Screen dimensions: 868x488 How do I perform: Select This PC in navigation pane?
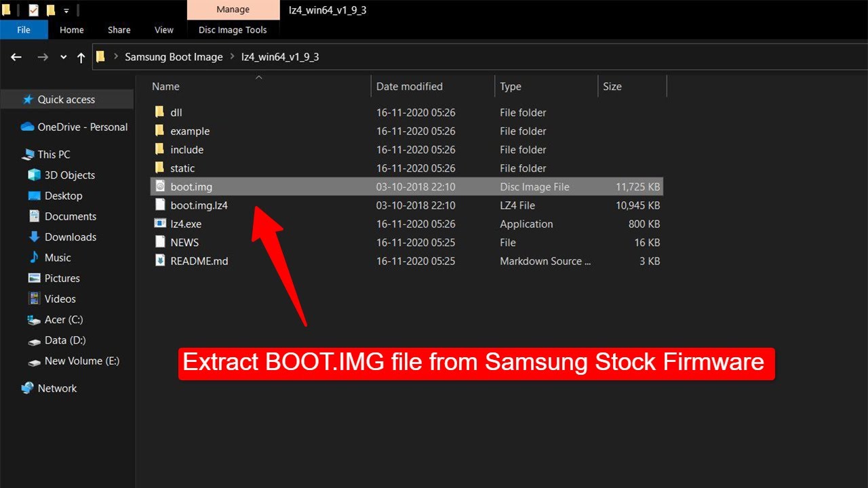pyautogui.click(x=54, y=154)
